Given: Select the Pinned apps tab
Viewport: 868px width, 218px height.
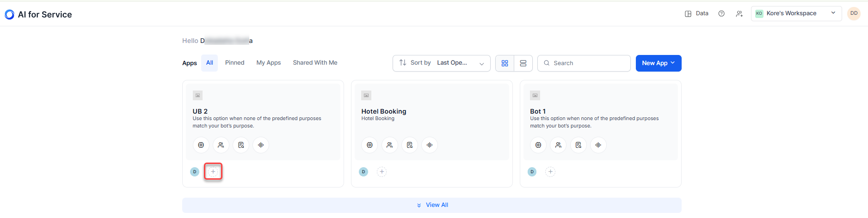Looking at the screenshot, I should [x=234, y=63].
